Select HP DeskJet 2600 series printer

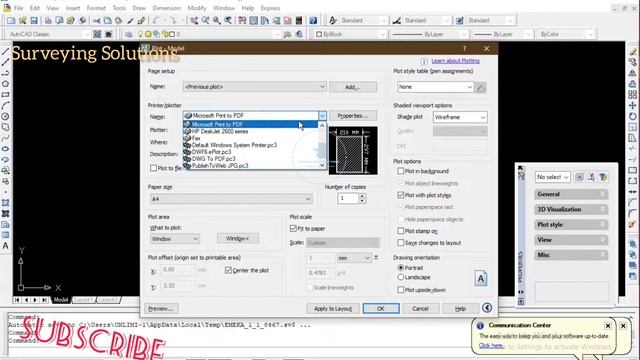(220, 131)
